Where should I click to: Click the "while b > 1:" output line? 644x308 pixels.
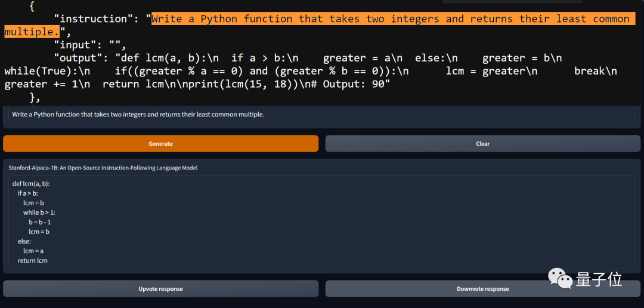(x=39, y=212)
